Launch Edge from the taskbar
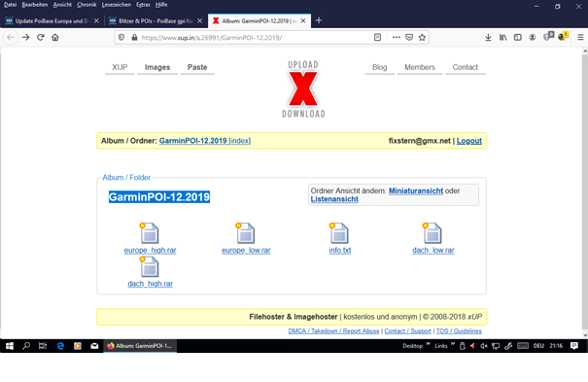Image resolution: width=588 pixels, height=382 pixels. tap(60, 346)
